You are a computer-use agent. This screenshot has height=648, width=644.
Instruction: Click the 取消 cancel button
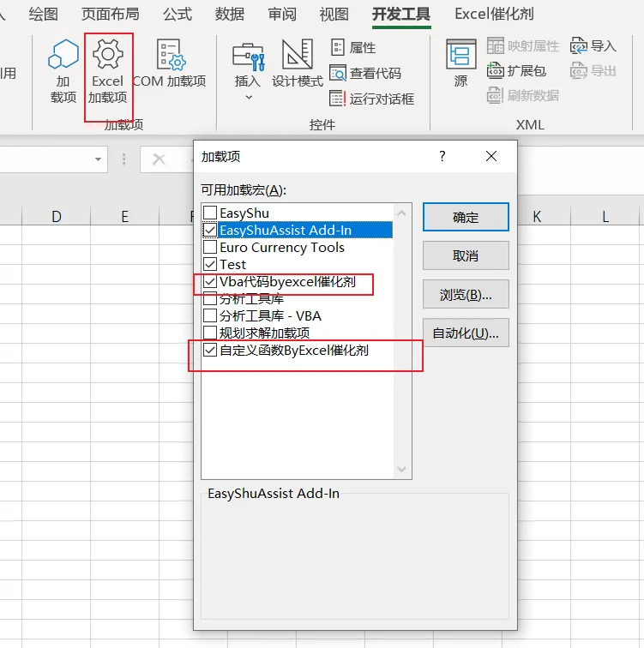(x=466, y=255)
